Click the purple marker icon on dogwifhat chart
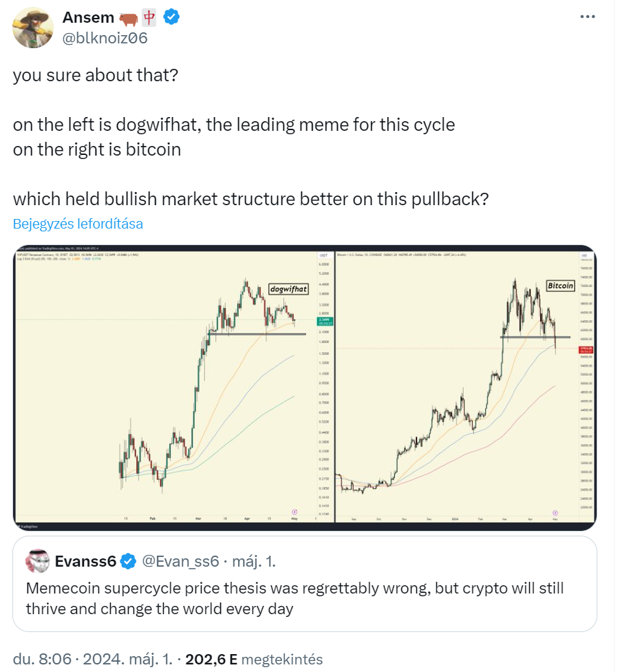Viewport: 618px width, 672px height. pyautogui.click(x=295, y=512)
